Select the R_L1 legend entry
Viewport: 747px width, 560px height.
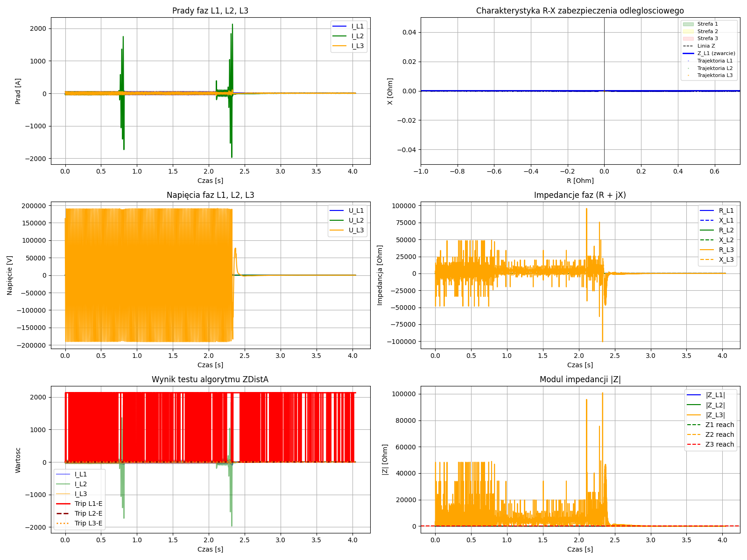pyautogui.click(x=726, y=210)
